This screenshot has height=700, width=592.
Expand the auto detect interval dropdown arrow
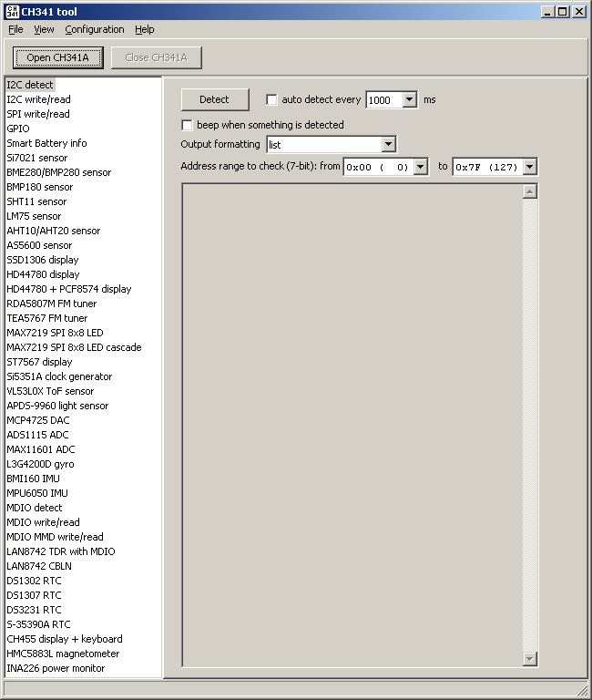(410, 99)
